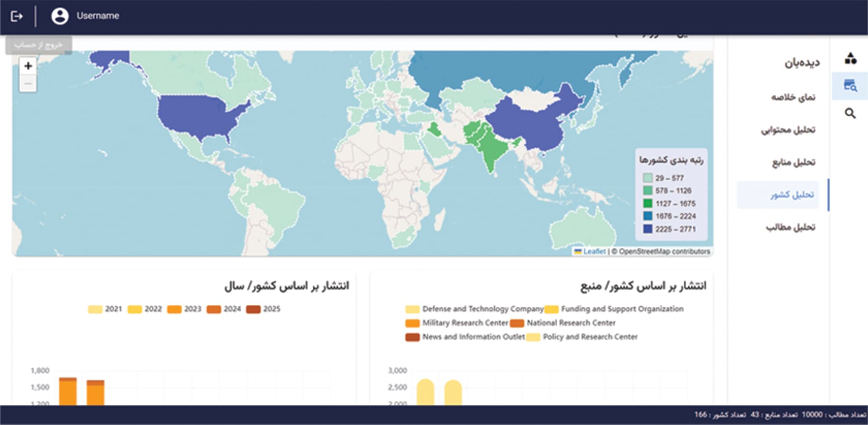Screen dimensions: 868x425
Task: Open the نمای خلاصه menu item
Action: (x=793, y=97)
